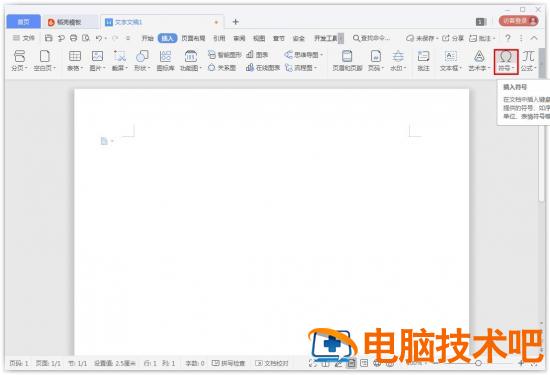Click the 设置值: 2.5厘米 status entry
550x375 pixels.
(115, 363)
